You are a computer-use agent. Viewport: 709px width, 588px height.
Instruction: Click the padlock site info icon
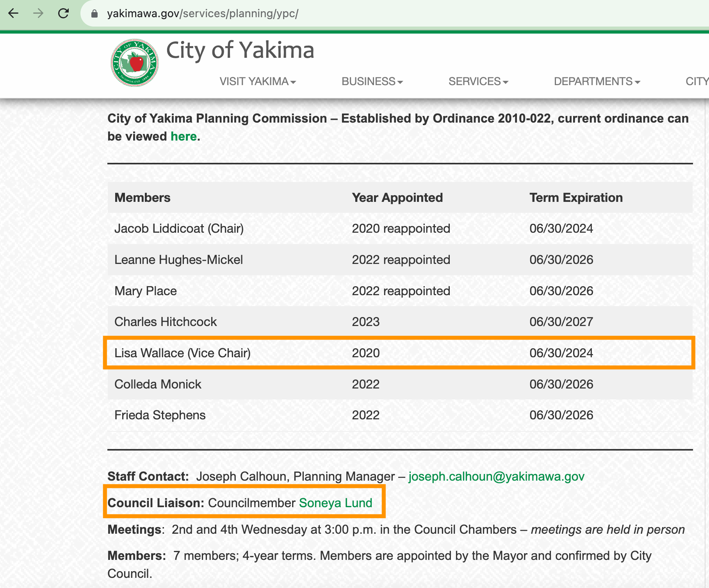coord(94,14)
